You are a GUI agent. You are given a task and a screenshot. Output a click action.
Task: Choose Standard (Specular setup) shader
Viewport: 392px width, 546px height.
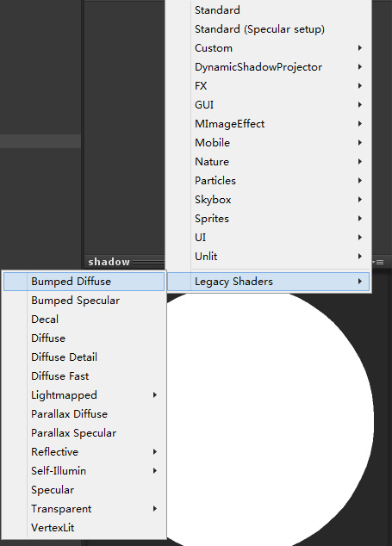pyautogui.click(x=268, y=29)
